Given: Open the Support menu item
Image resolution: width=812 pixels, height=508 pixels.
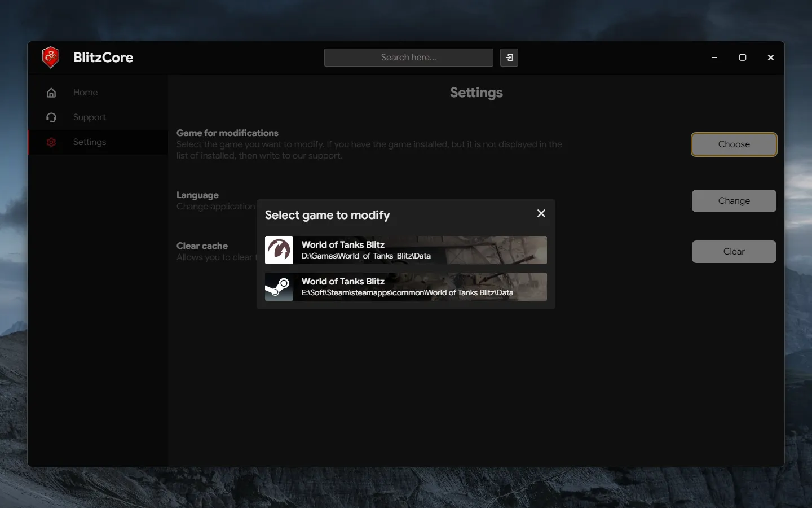Looking at the screenshot, I should point(89,117).
